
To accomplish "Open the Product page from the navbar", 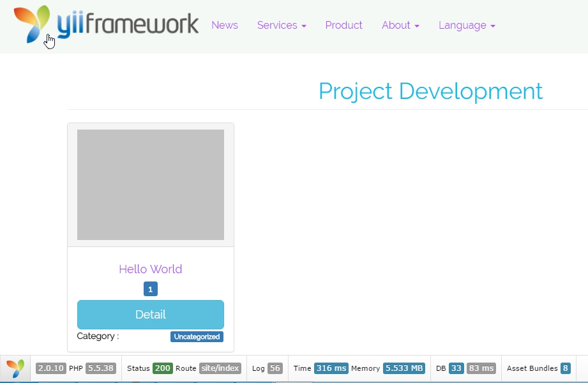I will (x=343, y=26).
